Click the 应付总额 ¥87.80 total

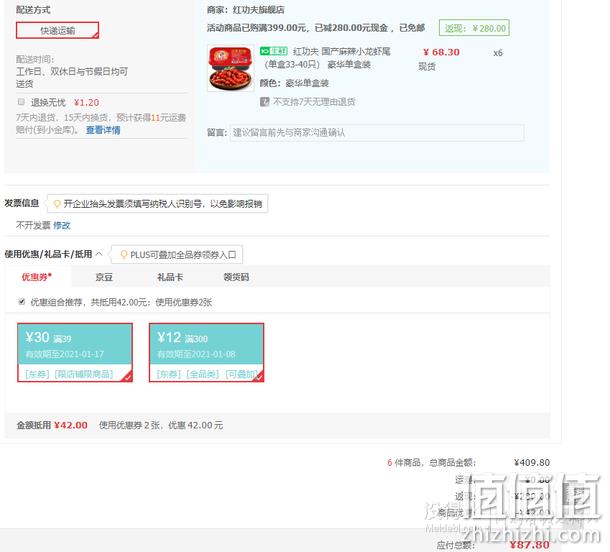tap(529, 545)
